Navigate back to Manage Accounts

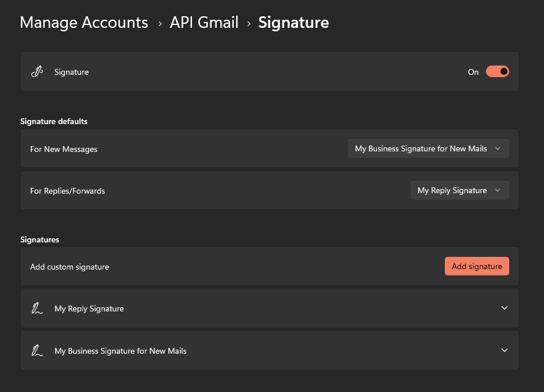click(84, 22)
